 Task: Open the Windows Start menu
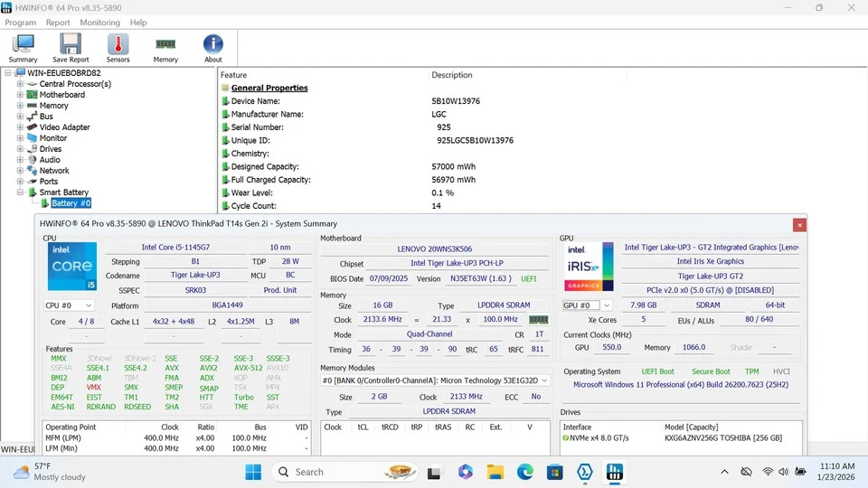click(253, 472)
